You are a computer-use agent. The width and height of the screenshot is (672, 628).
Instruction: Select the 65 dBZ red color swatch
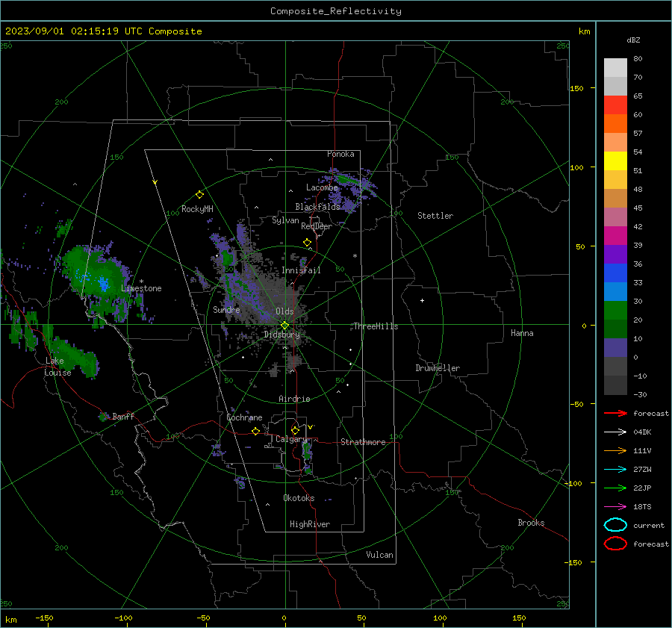[615, 105]
